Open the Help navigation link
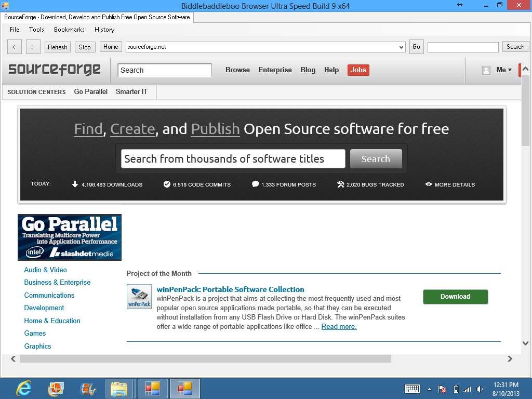The width and height of the screenshot is (532, 399). [x=331, y=70]
